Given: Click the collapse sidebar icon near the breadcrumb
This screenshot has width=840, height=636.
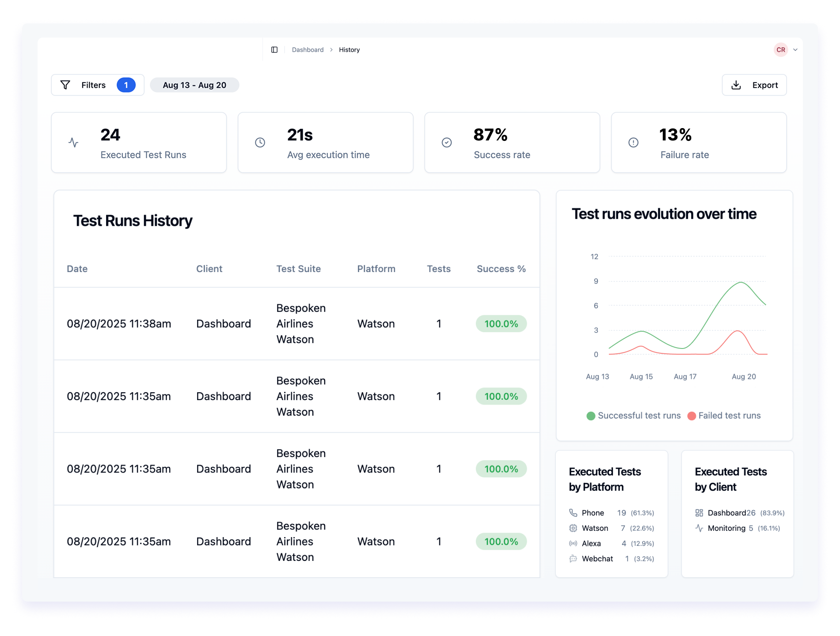Looking at the screenshot, I should [274, 49].
